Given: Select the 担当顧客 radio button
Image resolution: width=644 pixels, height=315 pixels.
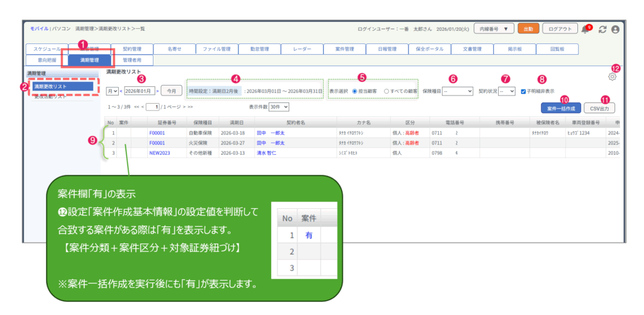Looking at the screenshot, I should pyautogui.click(x=355, y=91).
